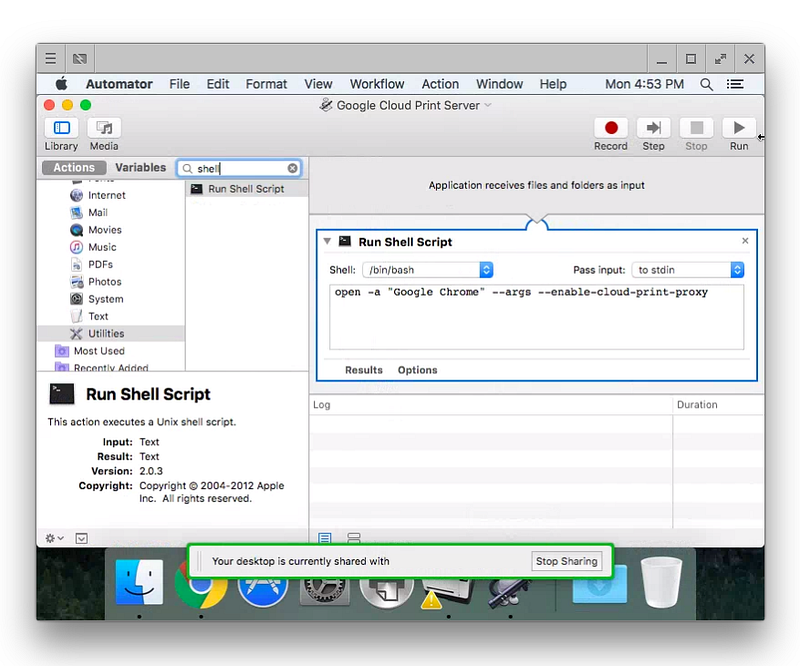Open the Apple menu
Image resolution: width=800 pixels, height=666 pixels.
62,84
